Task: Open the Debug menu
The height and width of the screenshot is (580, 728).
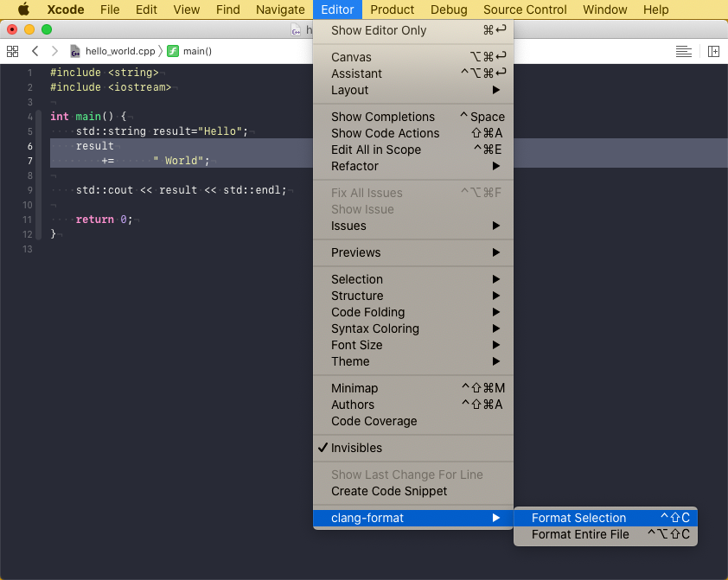Action: pyautogui.click(x=449, y=10)
